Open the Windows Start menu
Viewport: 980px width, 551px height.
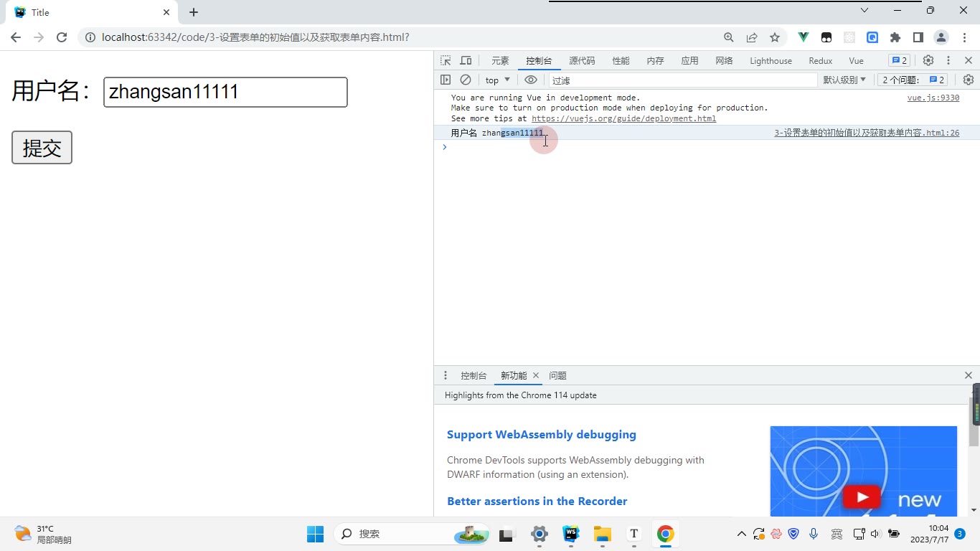coord(316,534)
